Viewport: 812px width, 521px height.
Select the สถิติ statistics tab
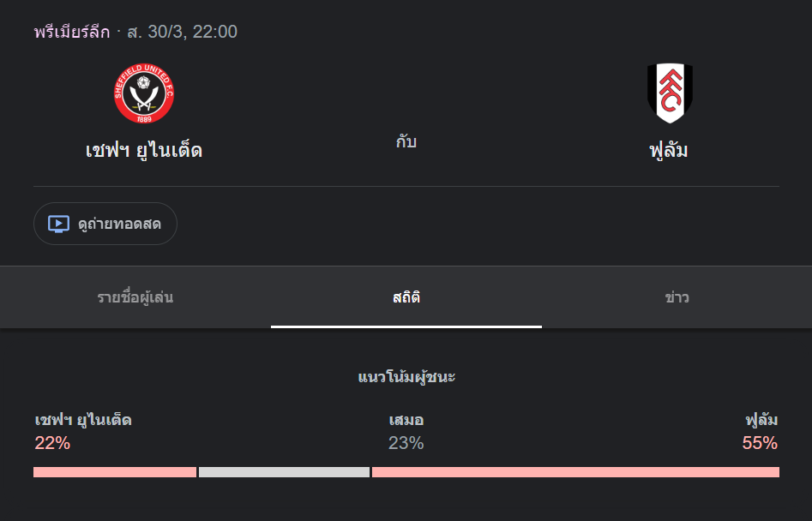406,297
